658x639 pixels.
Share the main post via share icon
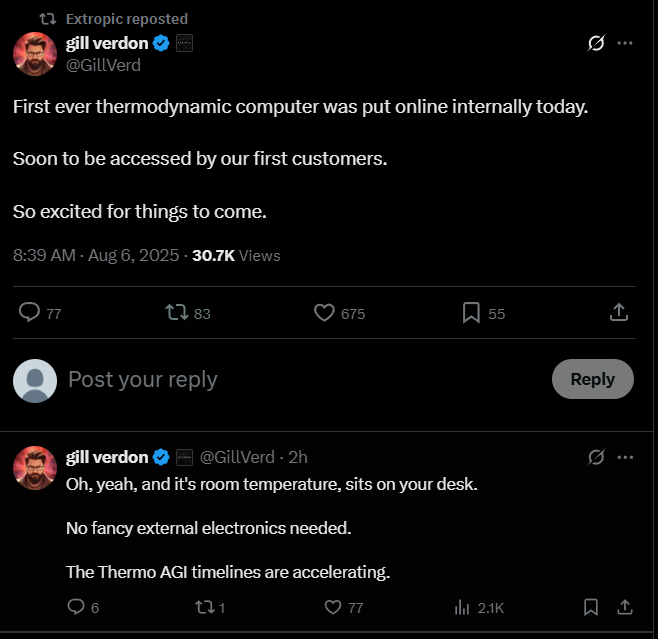click(x=618, y=313)
